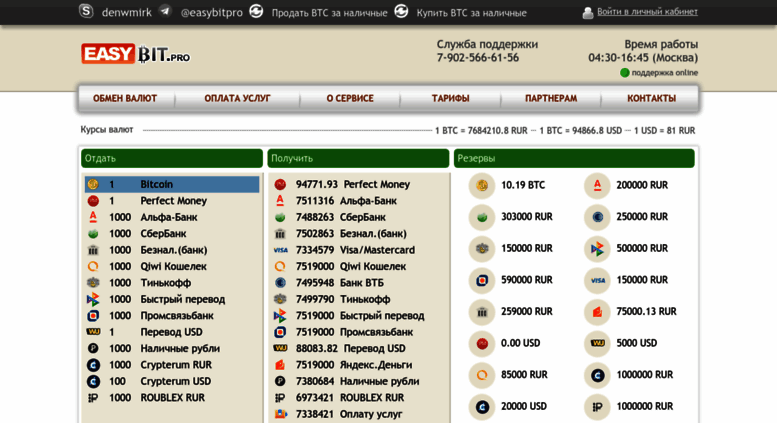Click the поддержка online status indicator
Screen dimensions: 777x423
point(659,73)
